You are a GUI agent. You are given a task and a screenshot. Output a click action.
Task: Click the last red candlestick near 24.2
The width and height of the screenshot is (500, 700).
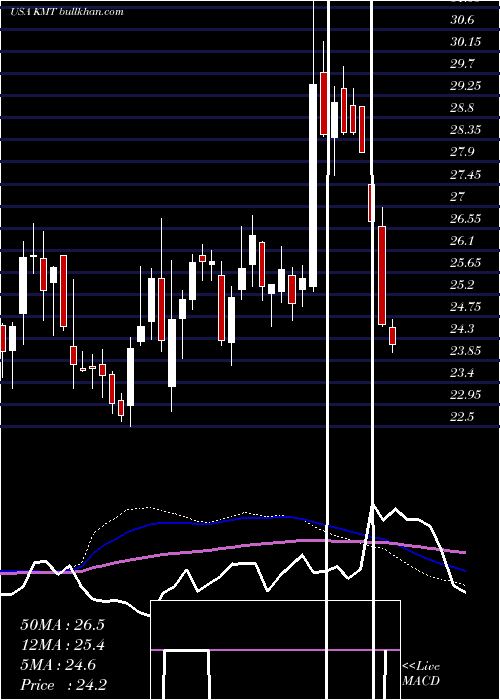click(x=392, y=336)
